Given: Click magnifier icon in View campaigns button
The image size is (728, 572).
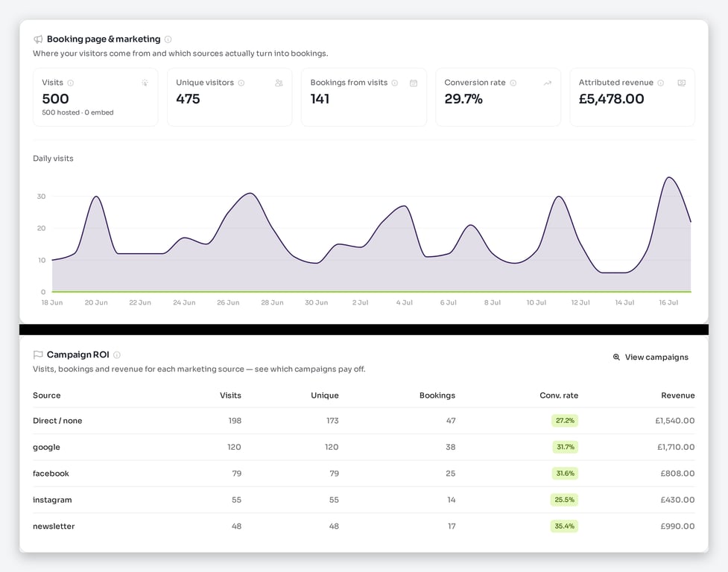Looking at the screenshot, I should (616, 357).
